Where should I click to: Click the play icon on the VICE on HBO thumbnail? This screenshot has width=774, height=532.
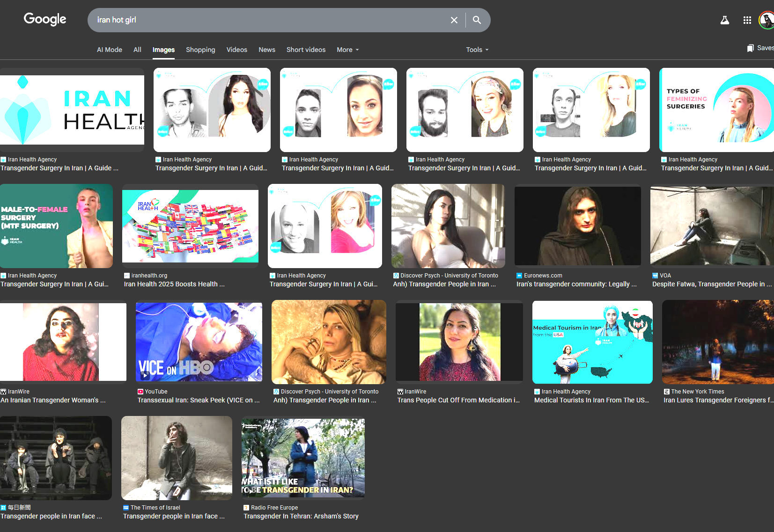click(145, 375)
